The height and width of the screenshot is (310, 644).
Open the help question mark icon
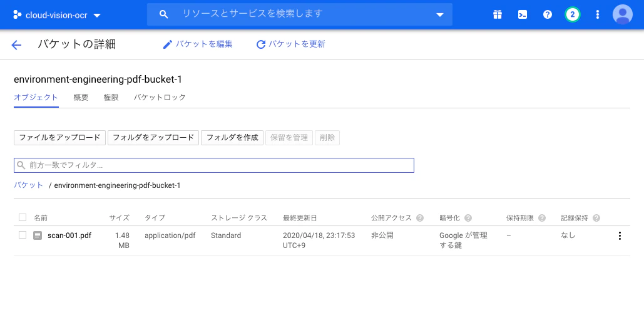(548, 15)
